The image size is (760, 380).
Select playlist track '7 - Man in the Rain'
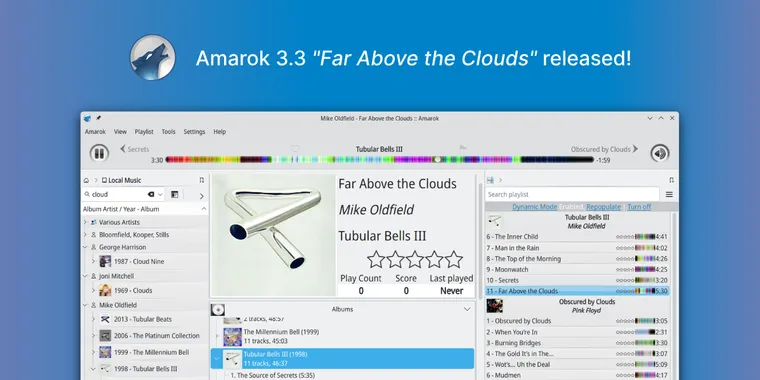(x=577, y=248)
